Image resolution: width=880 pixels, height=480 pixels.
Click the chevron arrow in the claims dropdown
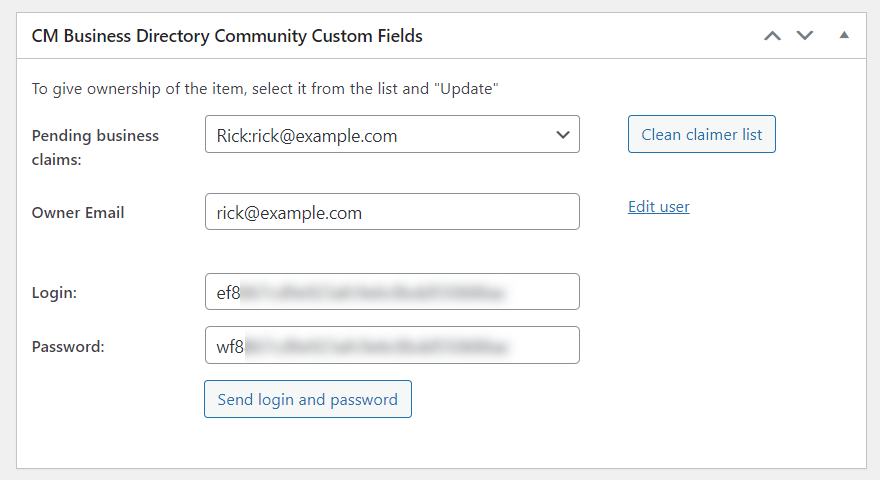coord(561,135)
